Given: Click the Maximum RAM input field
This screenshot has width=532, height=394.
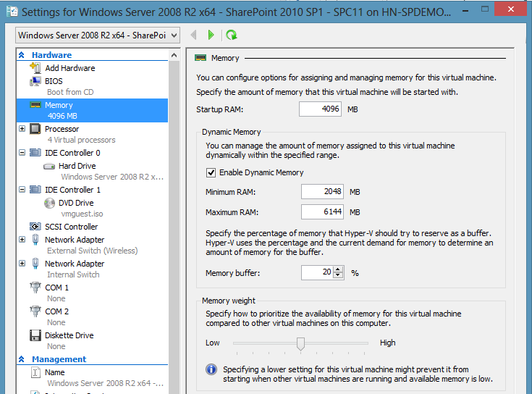Looking at the screenshot, I should 322,211.
